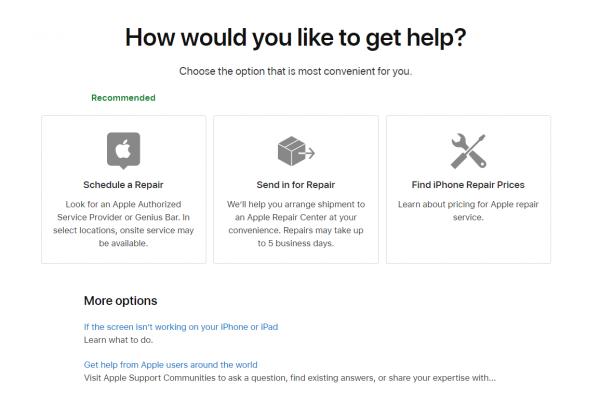Click the 'How would you like to get help?' heading

pyautogui.click(x=296, y=38)
